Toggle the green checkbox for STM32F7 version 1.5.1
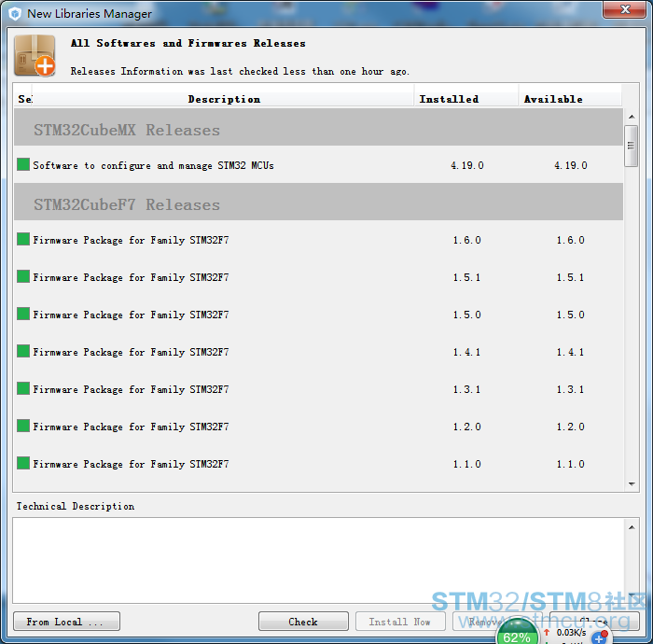Screen dimensions: 653x644 [23, 276]
